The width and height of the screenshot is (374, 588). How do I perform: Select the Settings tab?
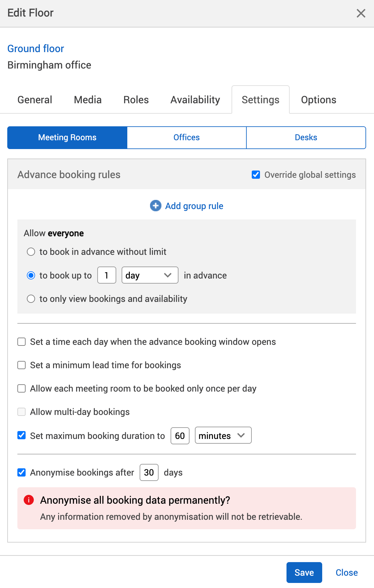point(261,100)
